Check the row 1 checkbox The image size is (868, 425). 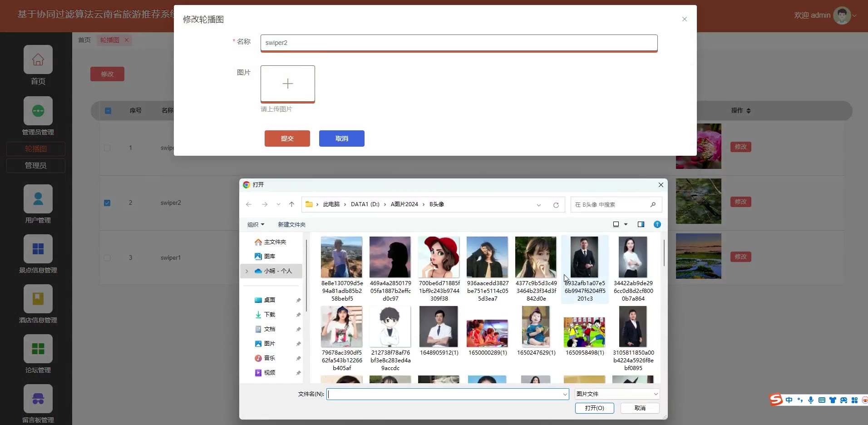click(107, 148)
